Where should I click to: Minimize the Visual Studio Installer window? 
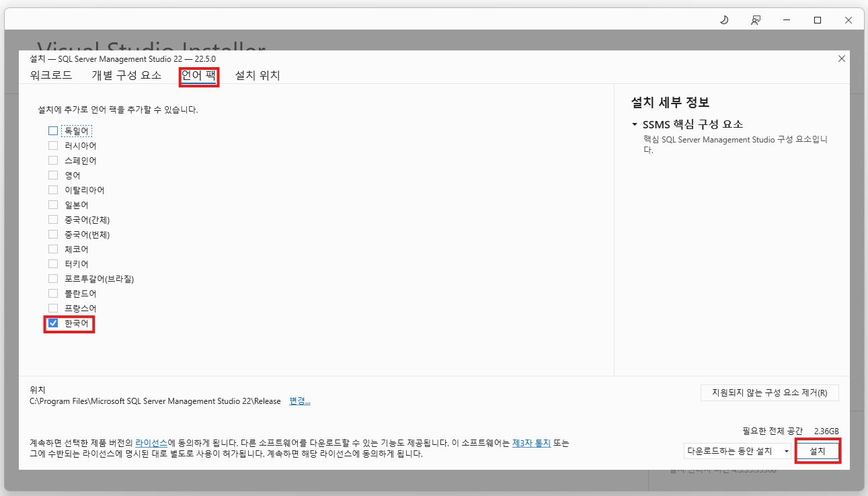(787, 20)
